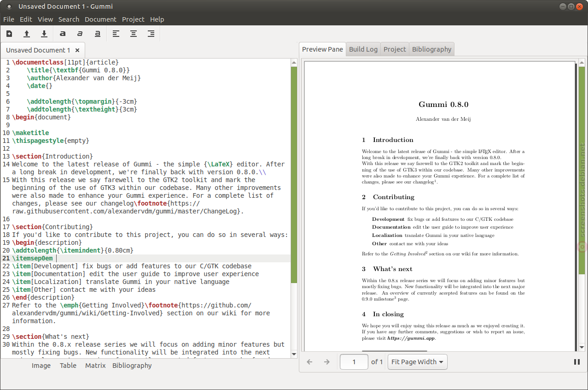Click the \thispagestyle{empty} line in editor

pyautogui.click(x=51, y=141)
